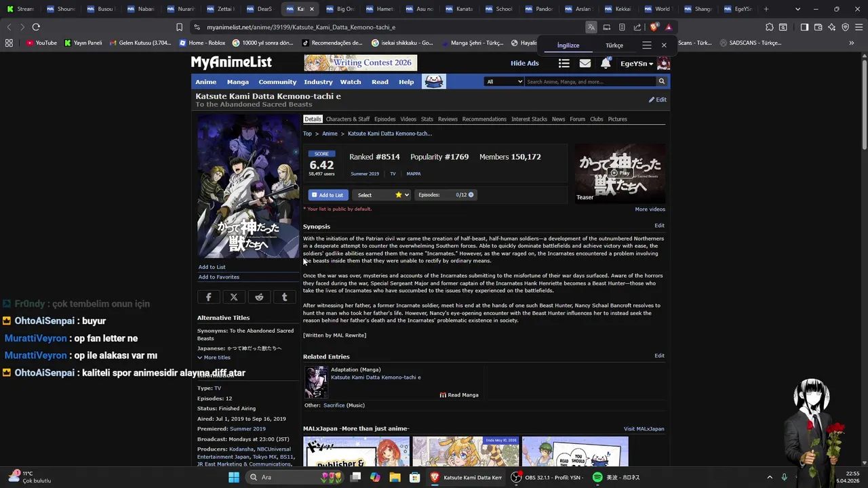This screenshot has width=868, height=488.
Task: Open the Brave Wallet icon
Action: [818, 27]
